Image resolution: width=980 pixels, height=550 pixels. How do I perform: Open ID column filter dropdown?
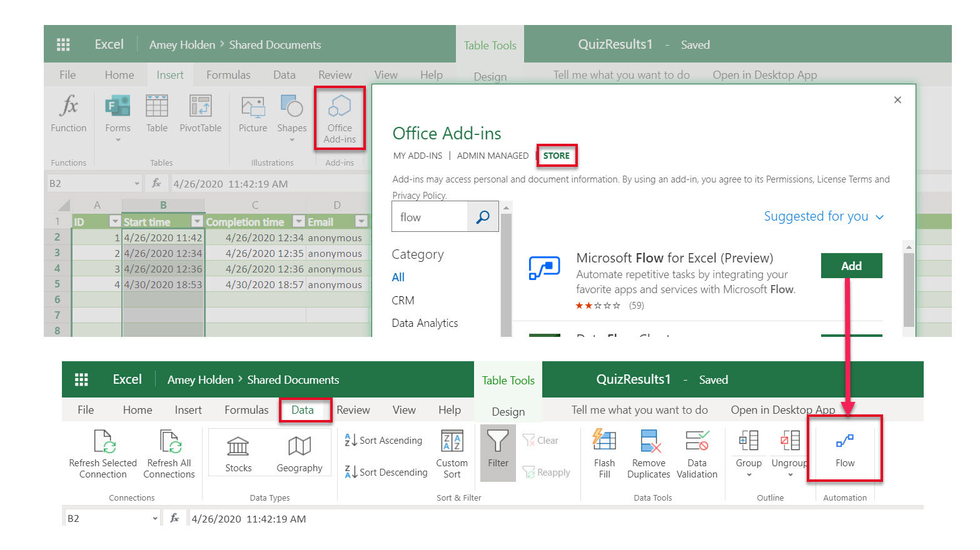pyautogui.click(x=114, y=221)
